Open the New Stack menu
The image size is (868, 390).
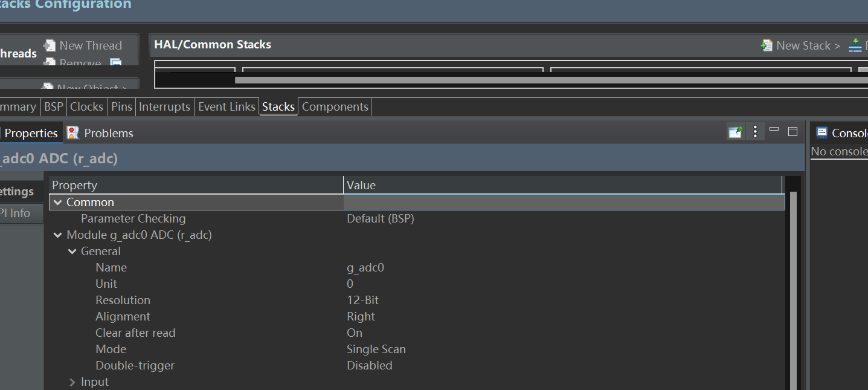pos(800,45)
